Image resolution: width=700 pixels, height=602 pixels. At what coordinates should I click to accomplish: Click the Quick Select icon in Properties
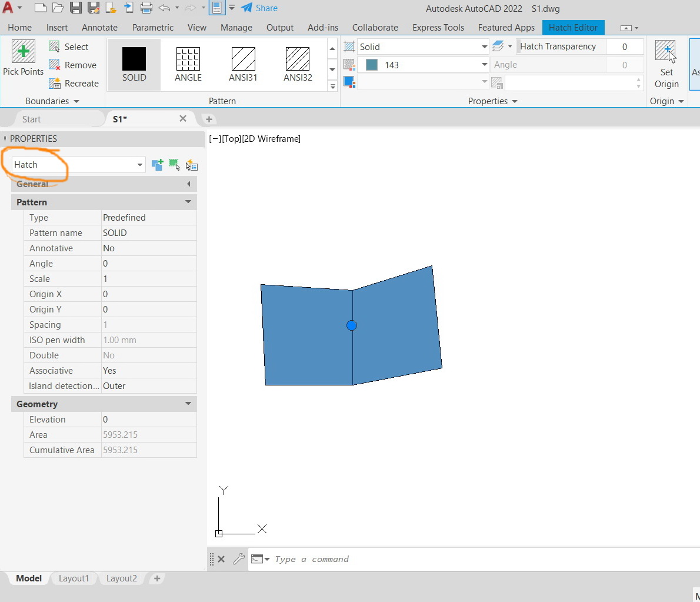coord(191,165)
